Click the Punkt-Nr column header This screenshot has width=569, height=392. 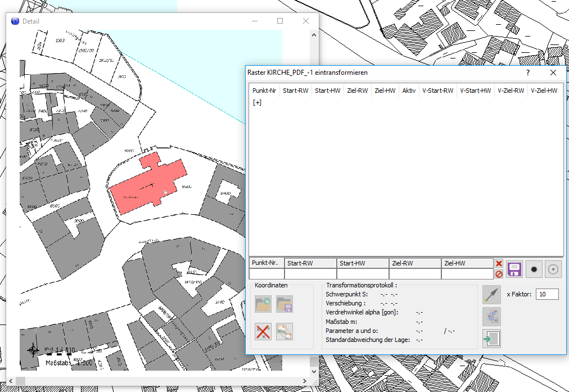pos(264,91)
